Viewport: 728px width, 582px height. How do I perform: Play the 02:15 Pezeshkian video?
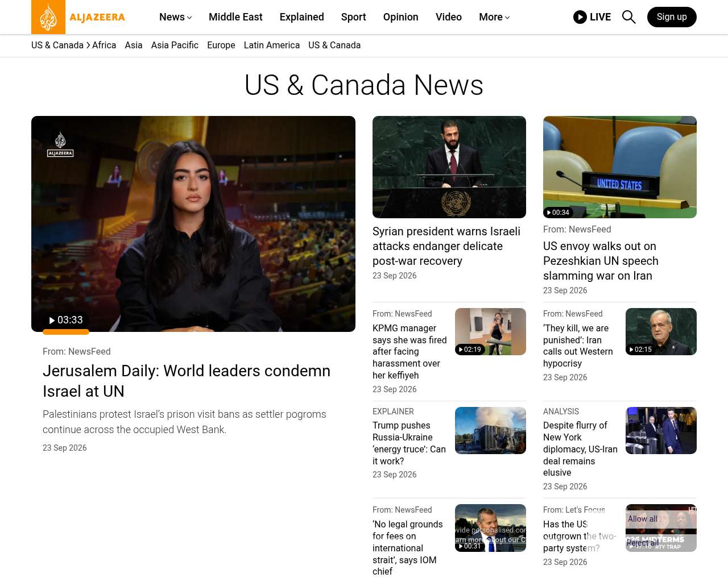(x=640, y=350)
